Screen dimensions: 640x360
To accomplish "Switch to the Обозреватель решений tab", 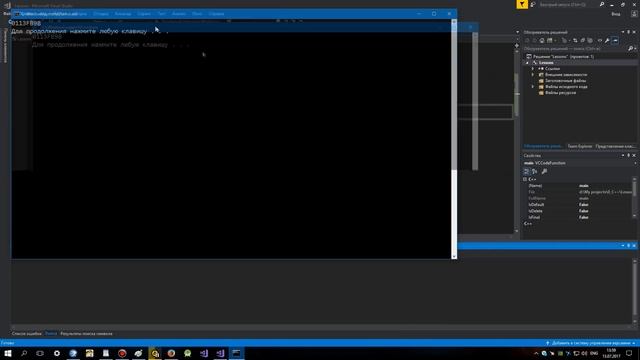I will (x=543, y=146).
